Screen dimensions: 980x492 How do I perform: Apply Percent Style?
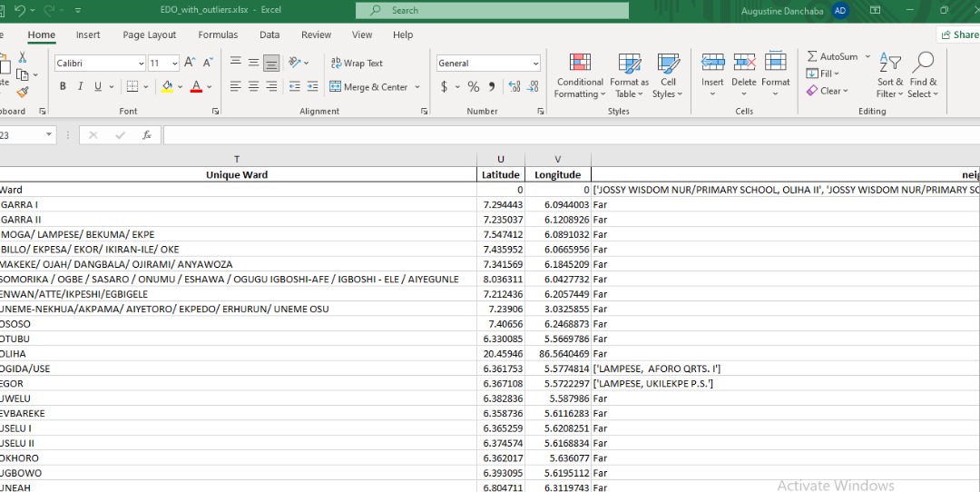(474, 87)
